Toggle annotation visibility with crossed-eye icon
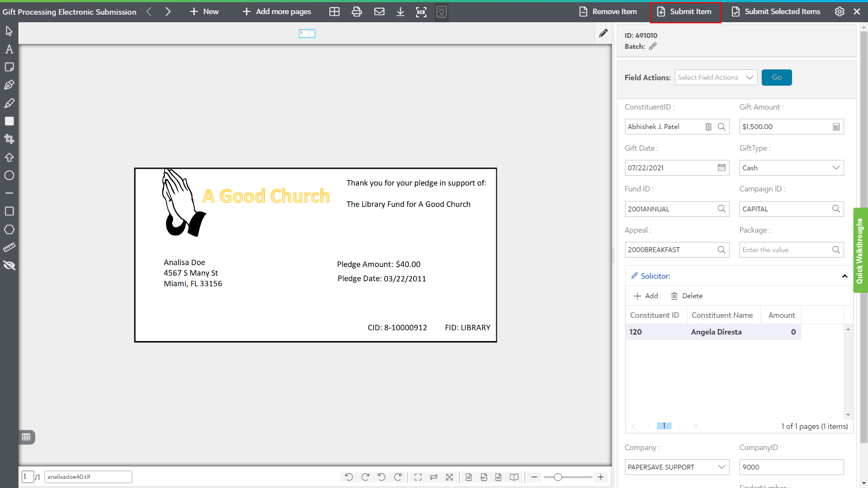 click(x=9, y=266)
